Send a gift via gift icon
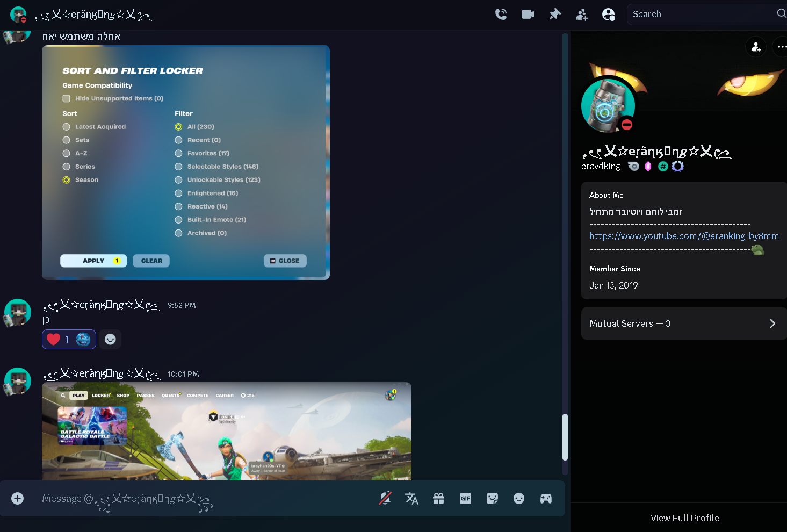Screen dimensions: 787x532 pyautogui.click(x=438, y=499)
